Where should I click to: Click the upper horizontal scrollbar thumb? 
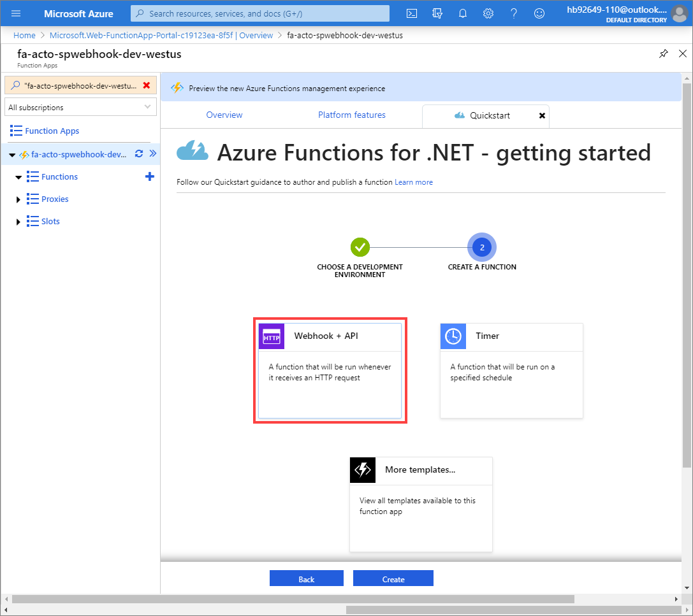click(293, 599)
